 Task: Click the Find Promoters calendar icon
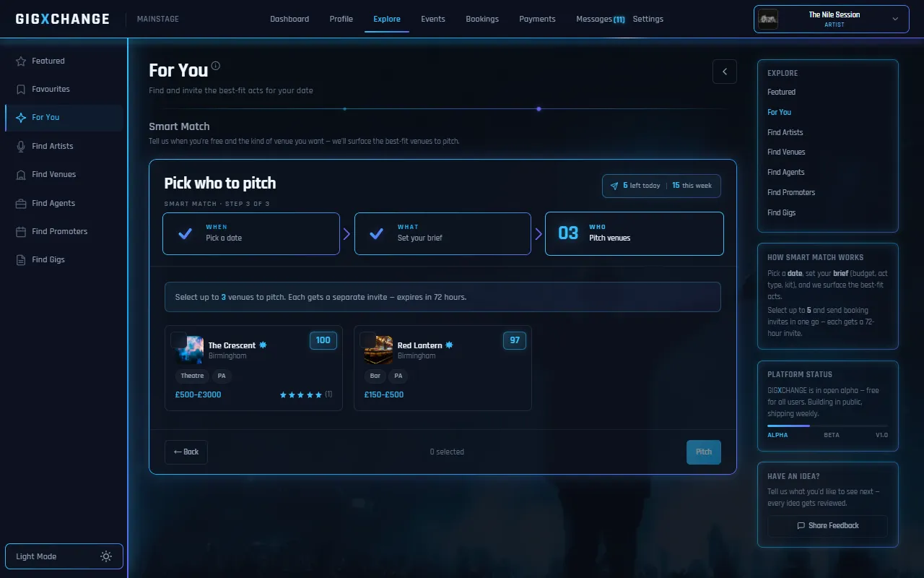(21, 232)
